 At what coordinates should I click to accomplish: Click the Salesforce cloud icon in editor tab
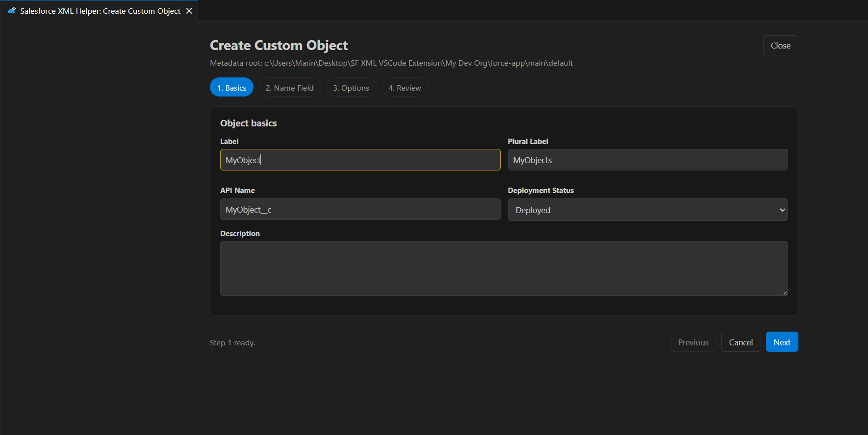[x=12, y=10]
